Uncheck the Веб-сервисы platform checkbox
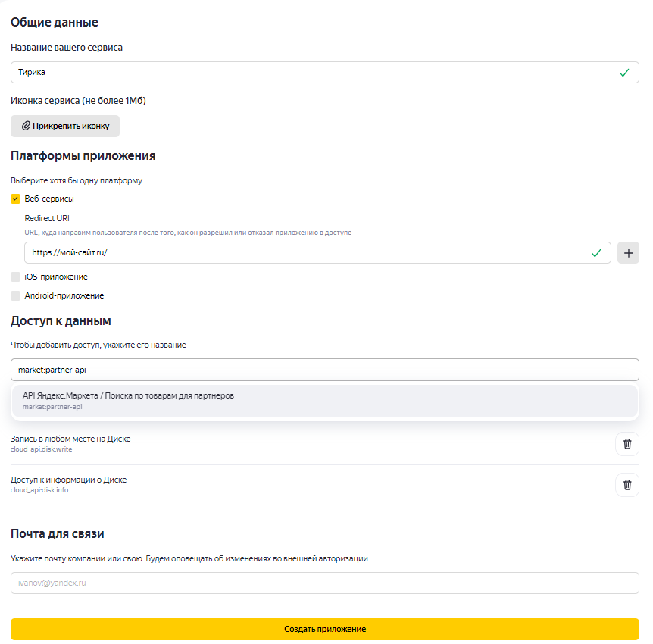Viewport: 653px width, 644px height. pos(15,199)
